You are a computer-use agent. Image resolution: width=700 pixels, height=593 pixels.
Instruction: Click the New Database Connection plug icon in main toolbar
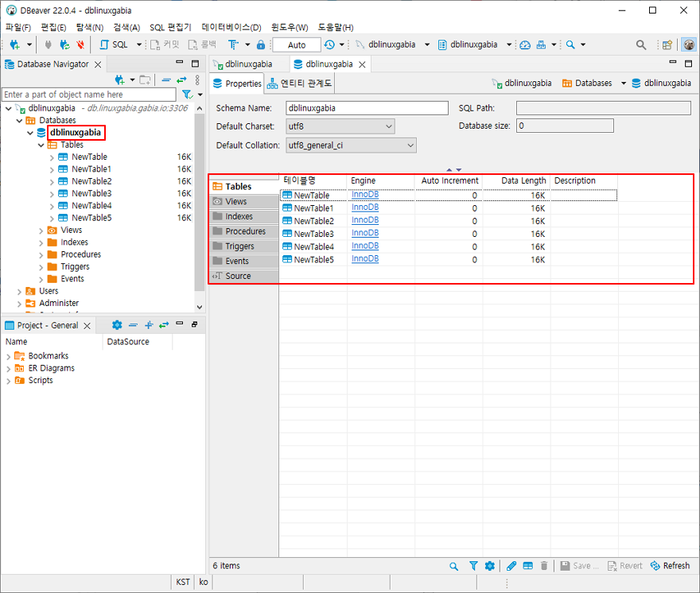(15, 45)
